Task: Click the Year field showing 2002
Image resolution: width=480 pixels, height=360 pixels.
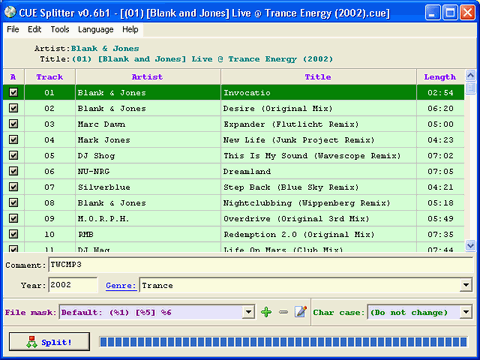Action: (x=73, y=285)
